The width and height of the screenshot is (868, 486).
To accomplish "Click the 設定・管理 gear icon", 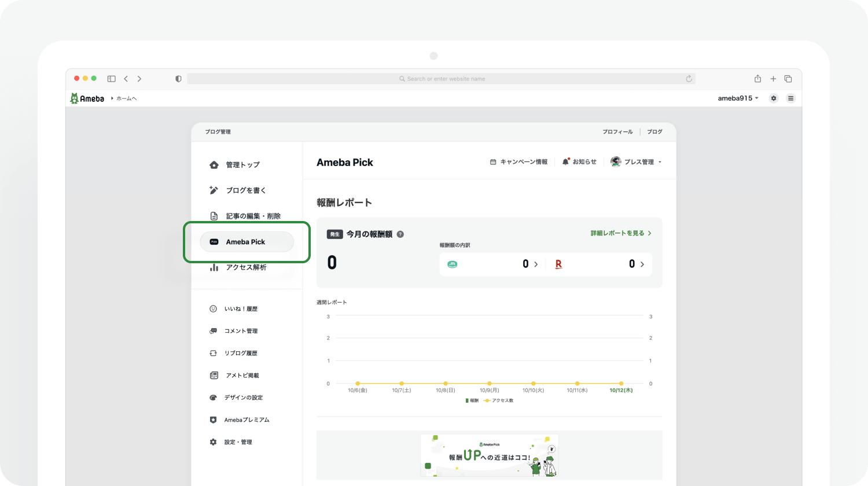I will [213, 442].
